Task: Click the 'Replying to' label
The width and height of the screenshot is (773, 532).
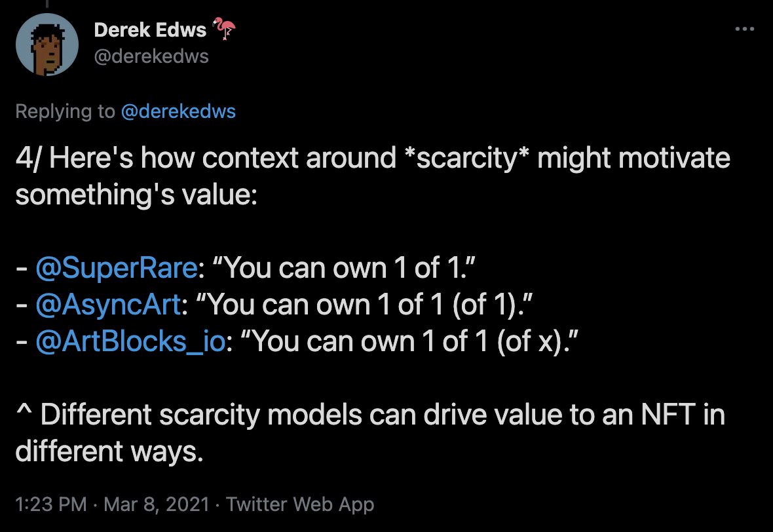Action: (x=65, y=111)
